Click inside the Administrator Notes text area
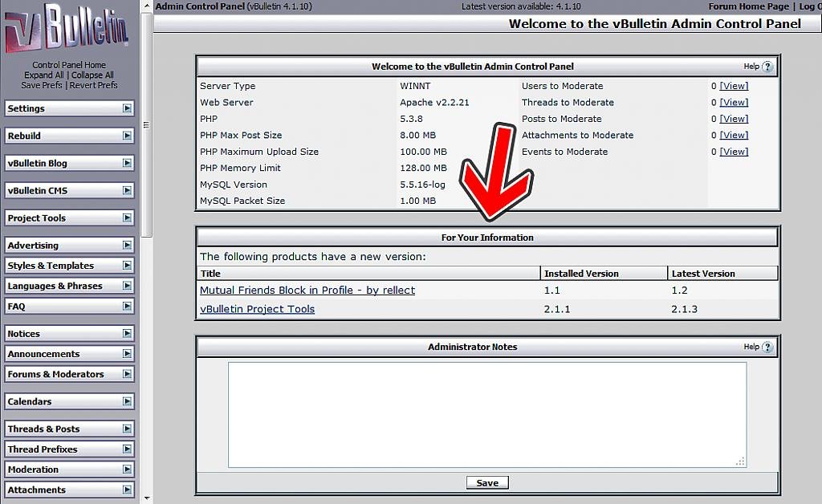The image size is (822, 504). pyautogui.click(x=487, y=414)
